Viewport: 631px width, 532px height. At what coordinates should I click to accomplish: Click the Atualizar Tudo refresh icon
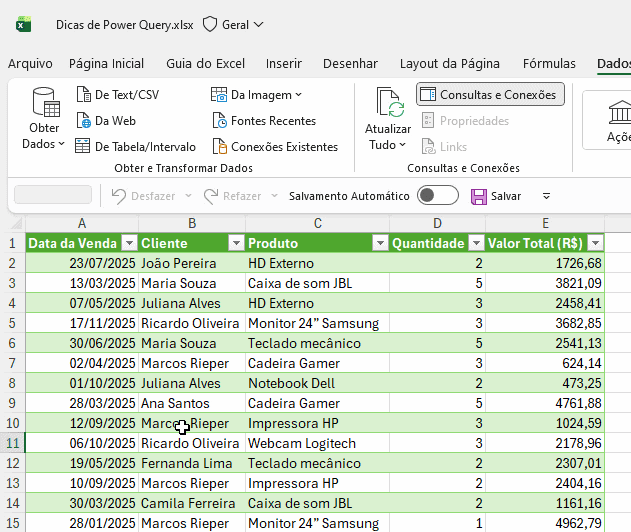pyautogui.click(x=388, y=103)
